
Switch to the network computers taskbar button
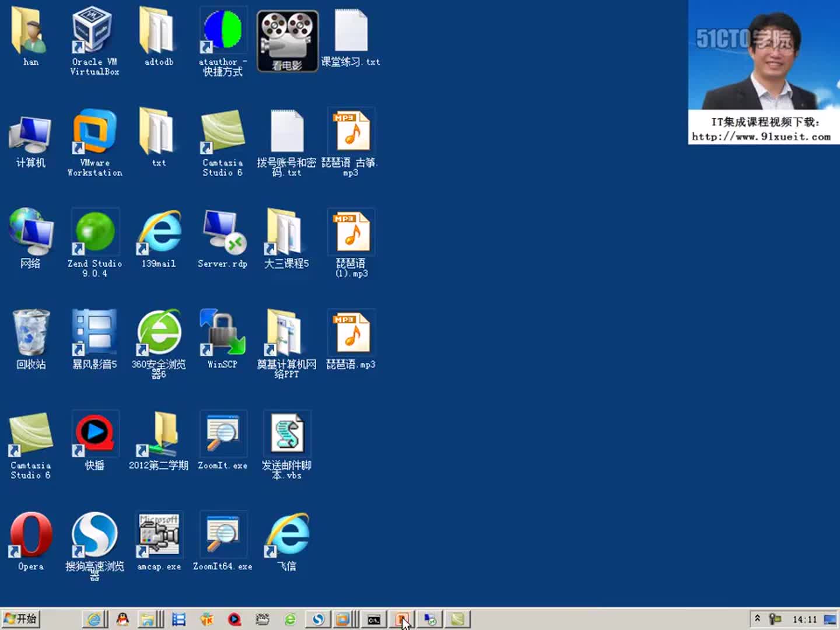(x=430, y=619)
